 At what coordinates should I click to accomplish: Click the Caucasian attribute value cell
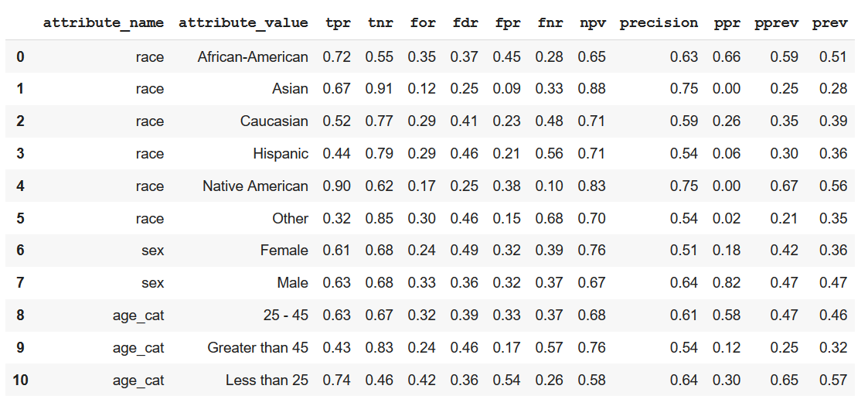[274, 121]
